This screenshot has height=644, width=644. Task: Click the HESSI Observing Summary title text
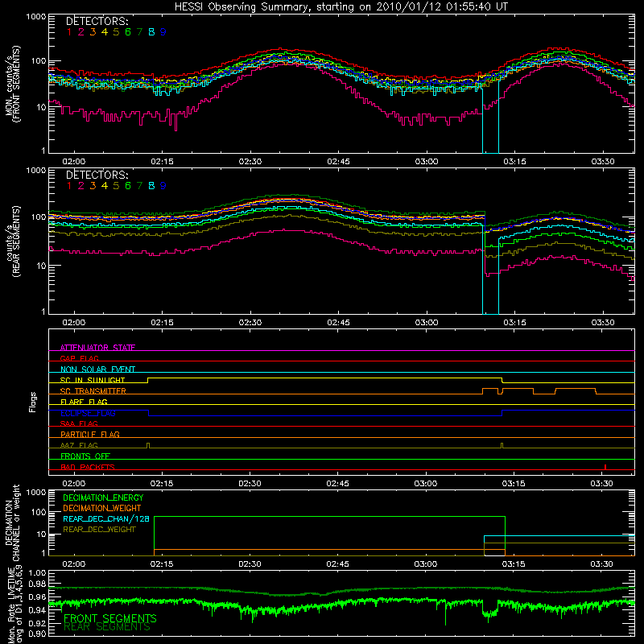[341, 6]
